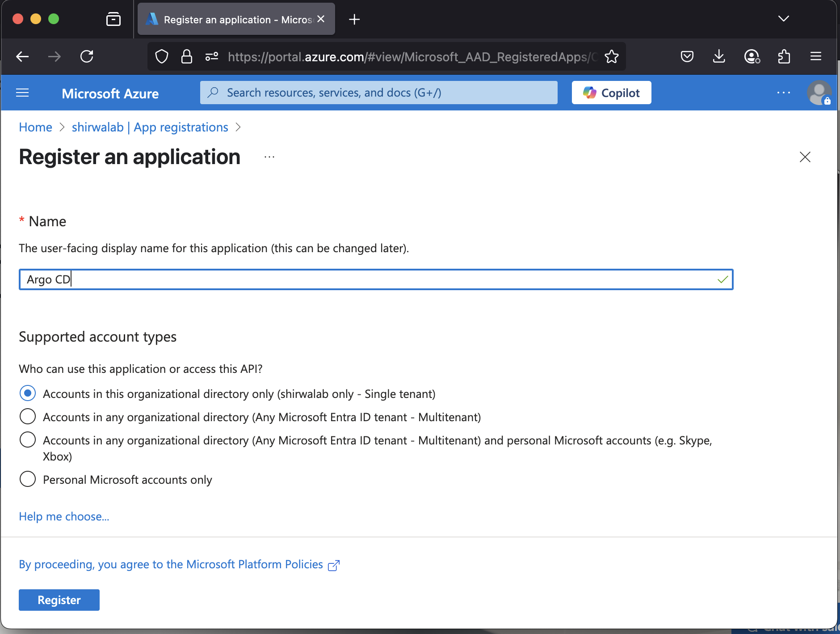The height and width of the screenshot is (634, 840).
Task: Open the Firefox application menu
Action: (816, 56)
